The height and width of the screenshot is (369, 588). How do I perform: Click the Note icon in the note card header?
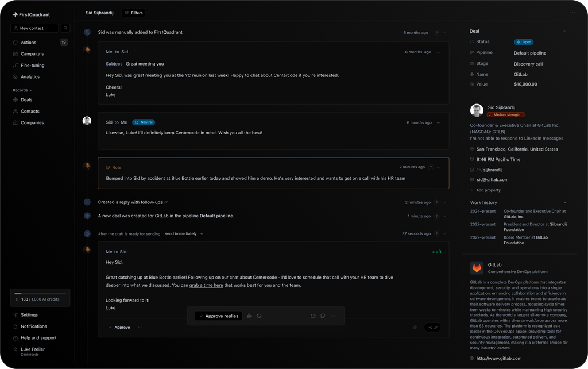pos(108,167)
